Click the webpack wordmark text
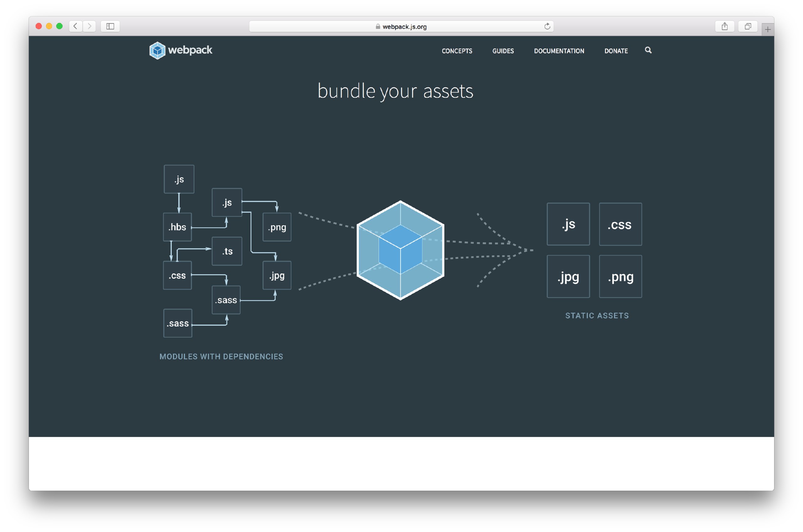The width and height of the screenshot is (803, 532). (x=190, y=50)
